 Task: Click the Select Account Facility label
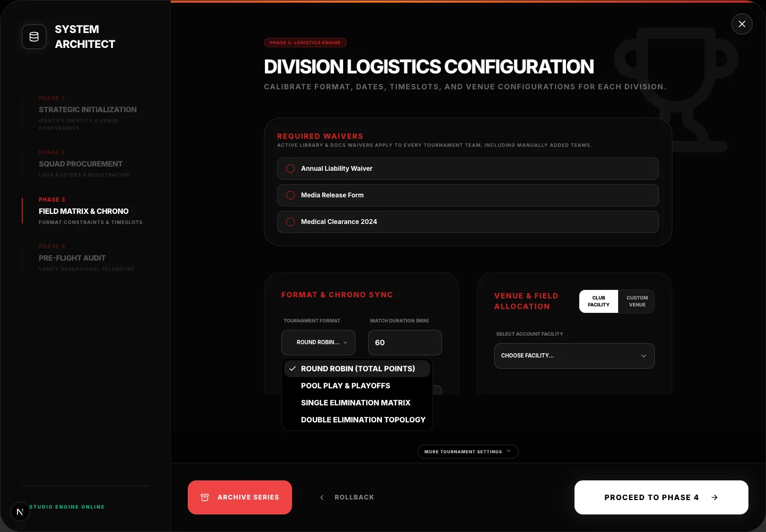(x=530, y=334)
